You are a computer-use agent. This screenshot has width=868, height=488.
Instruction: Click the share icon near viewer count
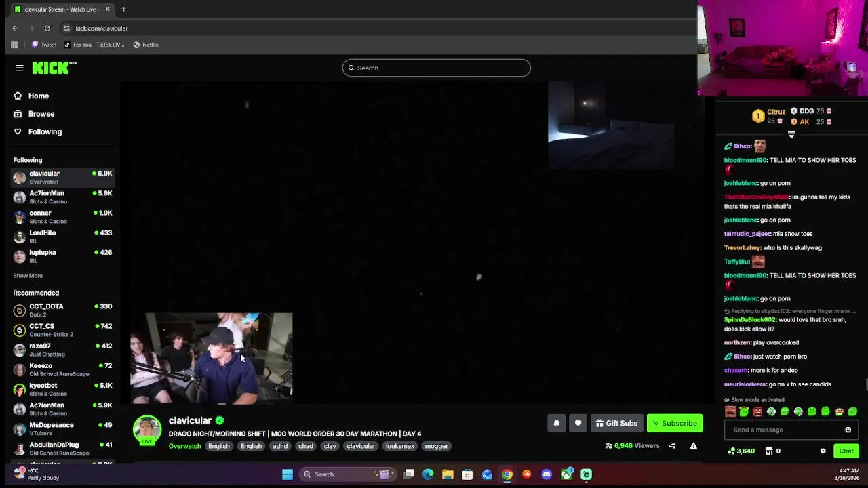[672, 446]
